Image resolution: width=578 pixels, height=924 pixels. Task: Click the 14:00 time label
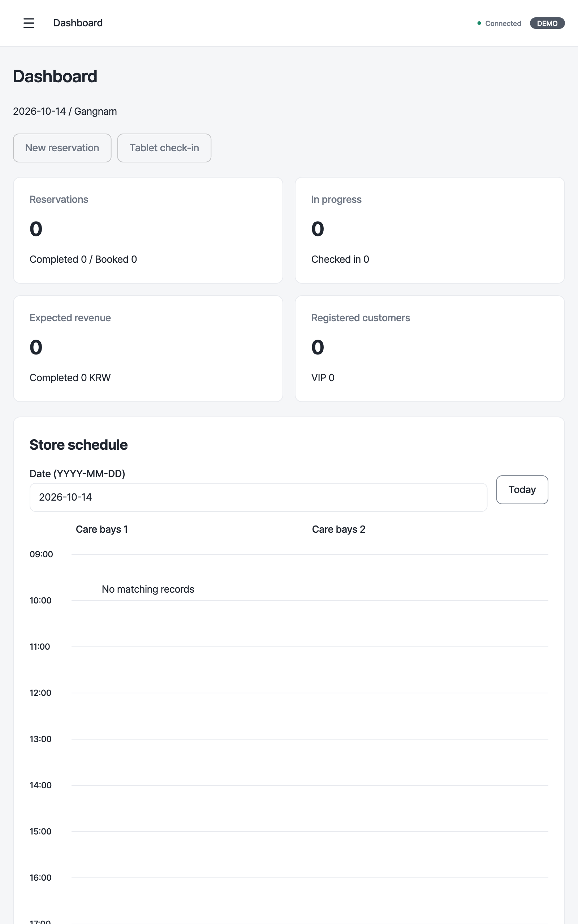40,785
